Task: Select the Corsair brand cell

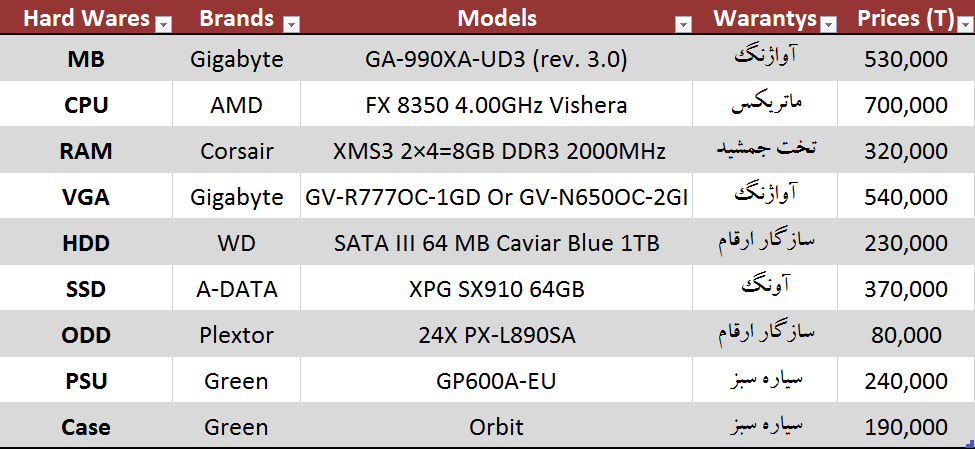Action: click(x=236, y=152)
